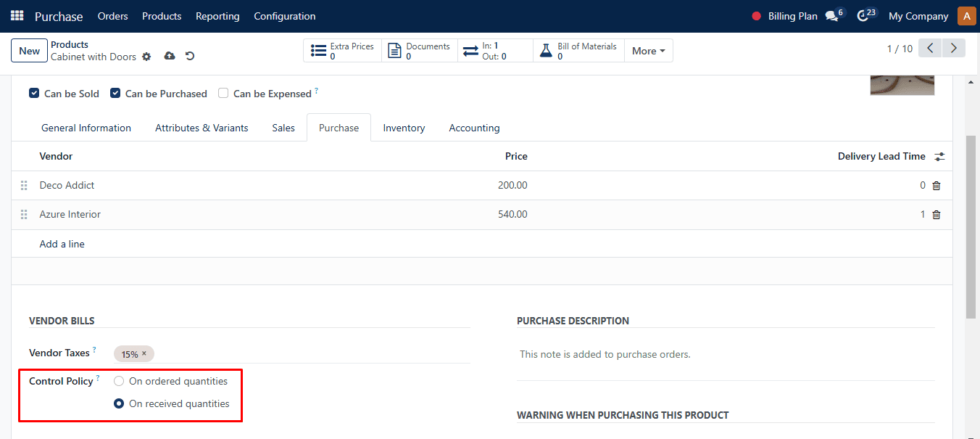The width and height of the screenshot is (980, 439).
Task: Click the purchase description note field
Action: pyautogui.click(x=726, y=355)
